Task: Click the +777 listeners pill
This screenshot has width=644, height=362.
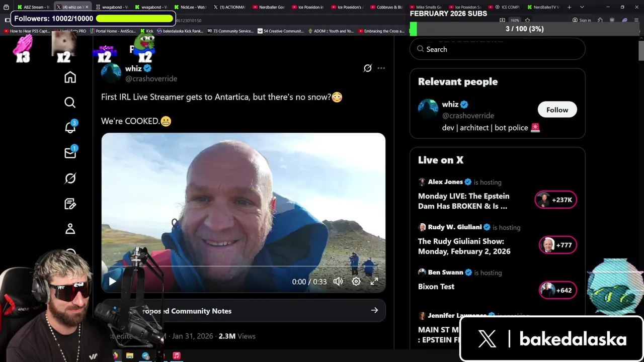Action: (558, 245)
